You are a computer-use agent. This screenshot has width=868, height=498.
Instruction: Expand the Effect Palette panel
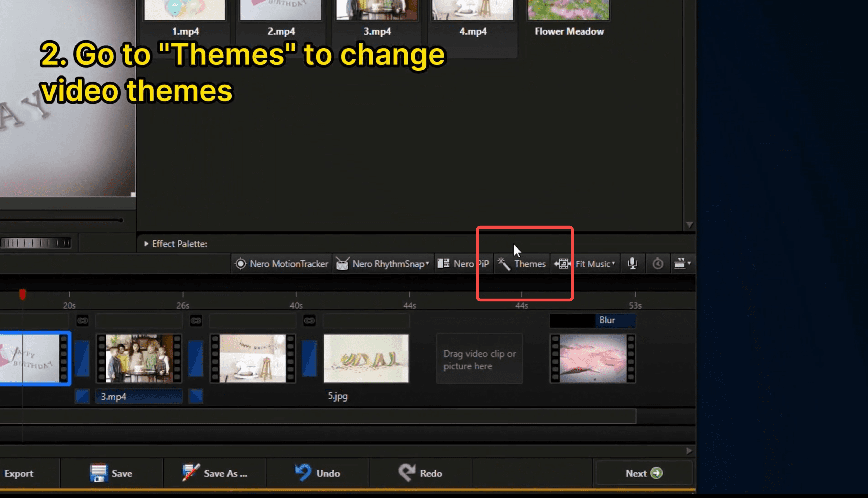[x=146, y=244]
